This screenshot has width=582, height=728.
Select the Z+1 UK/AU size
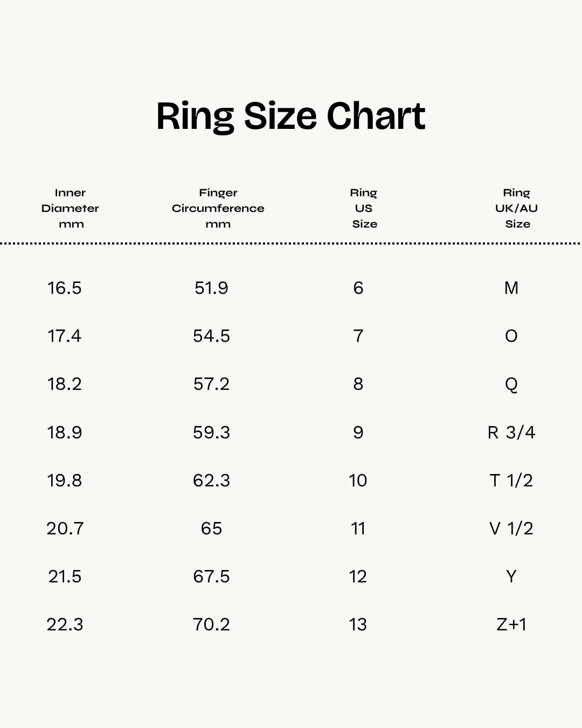pyautogui.click(x=511, y=624)
